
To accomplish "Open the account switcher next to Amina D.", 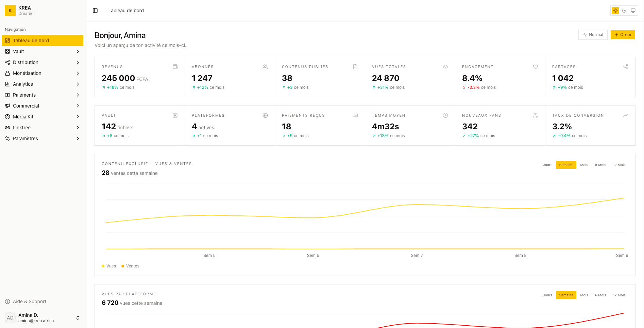I will pos(78,318).
